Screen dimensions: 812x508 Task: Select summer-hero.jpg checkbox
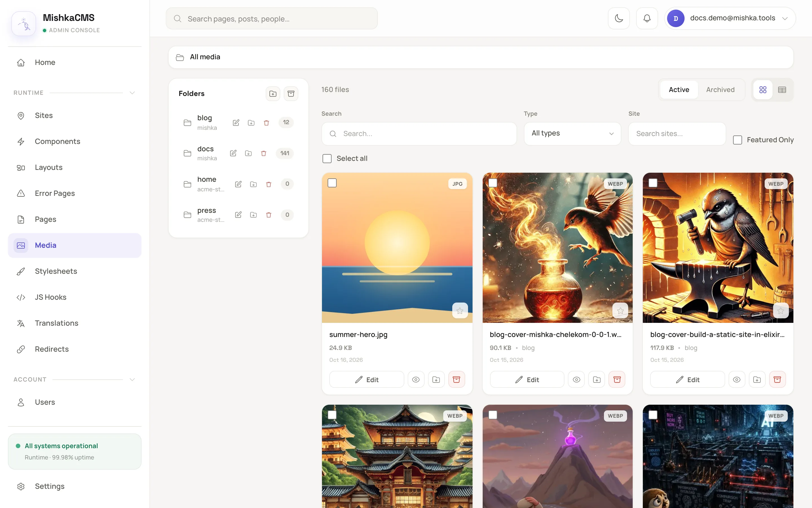click(x=332, y=183)
